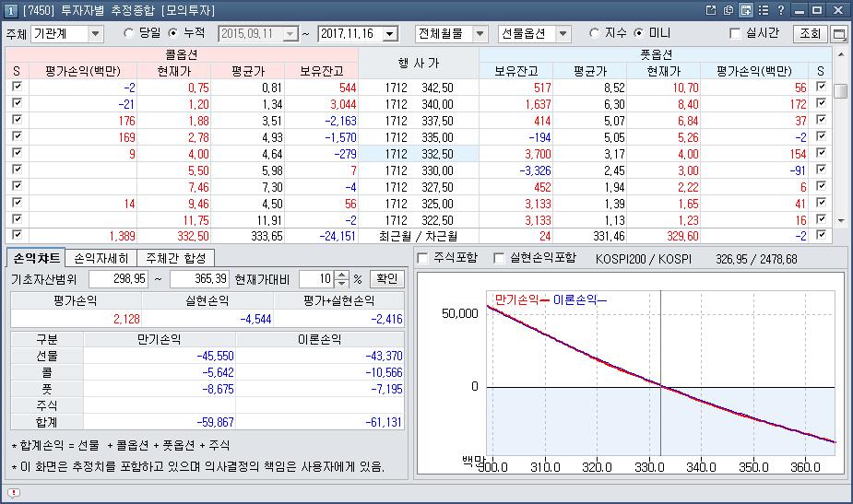853x504 pixels.
Task: Click the window layout icon beside 조회
Action: (x=840, y=34)
